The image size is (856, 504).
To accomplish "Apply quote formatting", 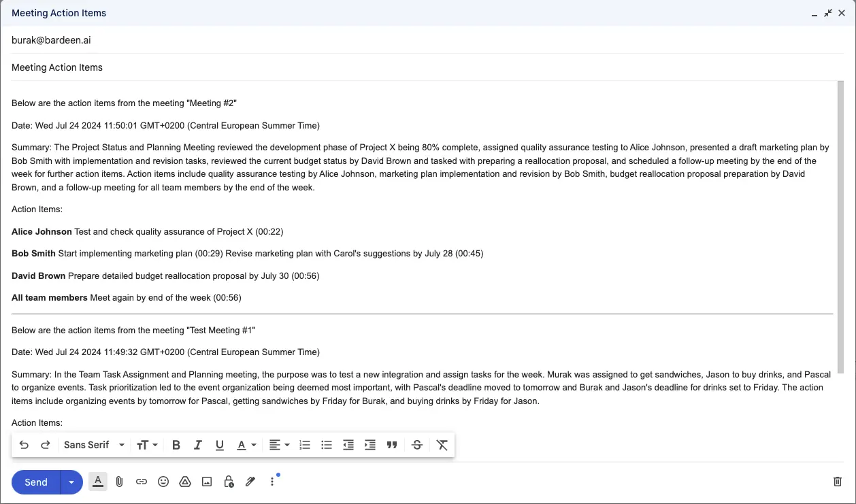I will coord(392,445).
